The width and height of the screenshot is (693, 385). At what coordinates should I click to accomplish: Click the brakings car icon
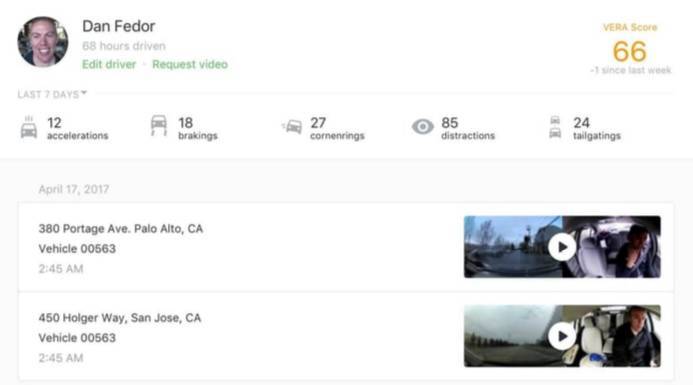click(x=159, y=126)
